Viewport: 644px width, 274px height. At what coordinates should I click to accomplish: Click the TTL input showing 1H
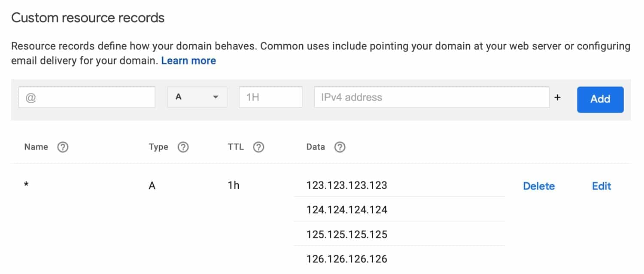(x=270, y=97)
